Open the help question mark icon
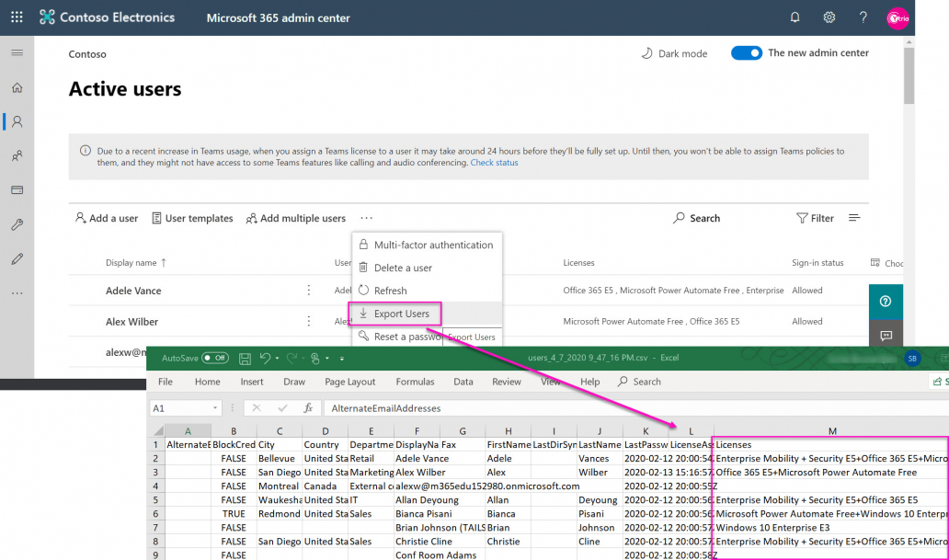The height and width of the screenshot is (560, 949). pyautogui.click(x=863, y=17)
